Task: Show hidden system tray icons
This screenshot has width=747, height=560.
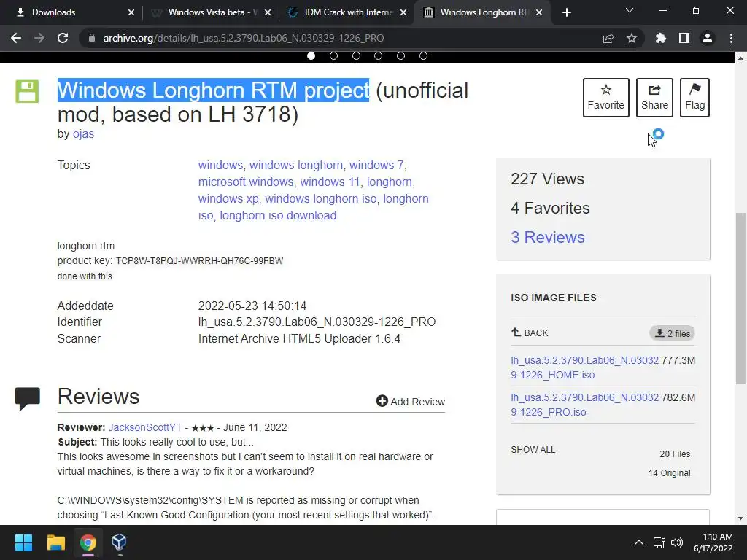Action: pos(639,542)
